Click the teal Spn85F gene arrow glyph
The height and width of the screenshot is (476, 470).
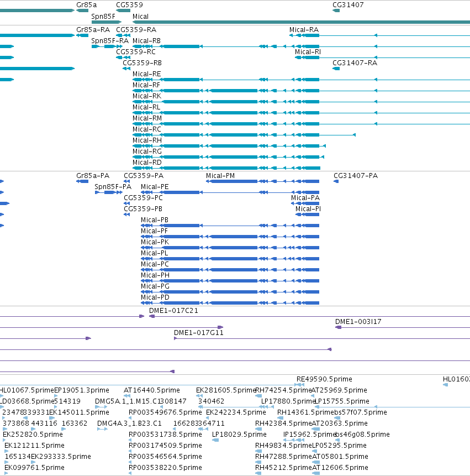107,22
